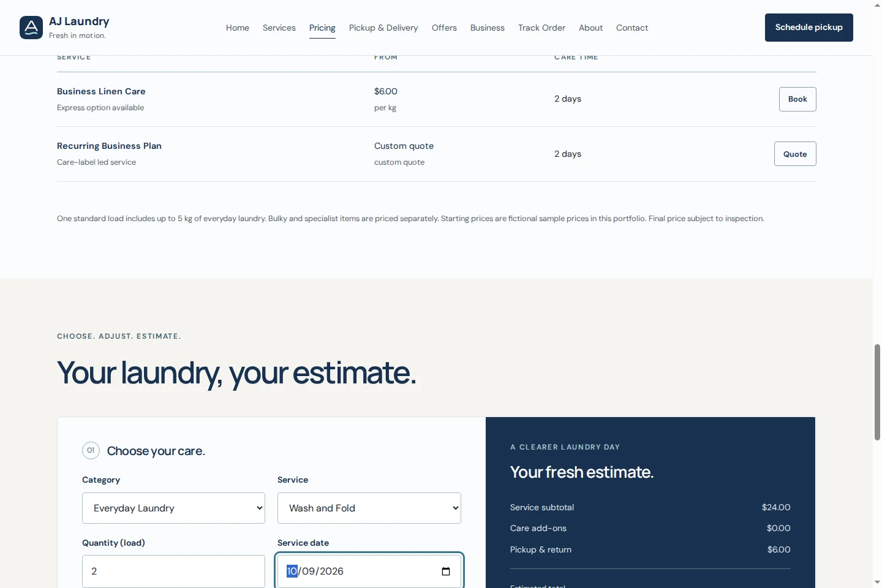Select the Business Linen Care row title

(x=101, y=91)
